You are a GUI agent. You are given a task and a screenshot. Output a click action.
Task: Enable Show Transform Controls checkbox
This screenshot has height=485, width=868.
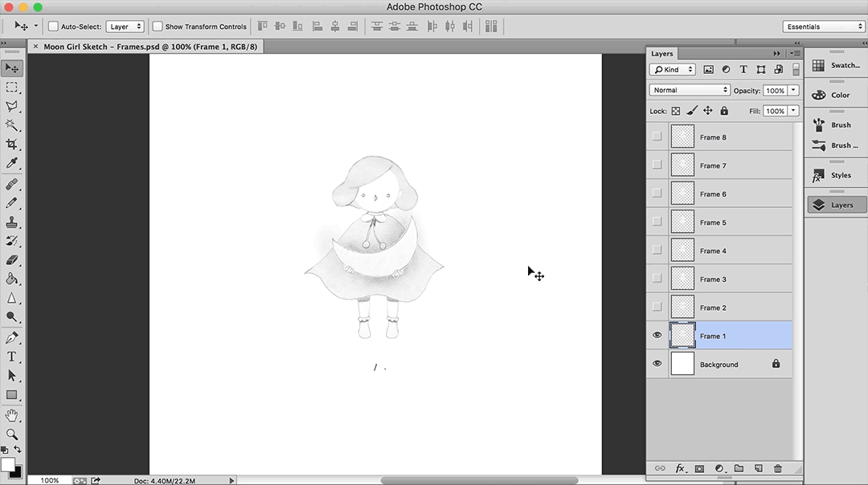point(158,26)
